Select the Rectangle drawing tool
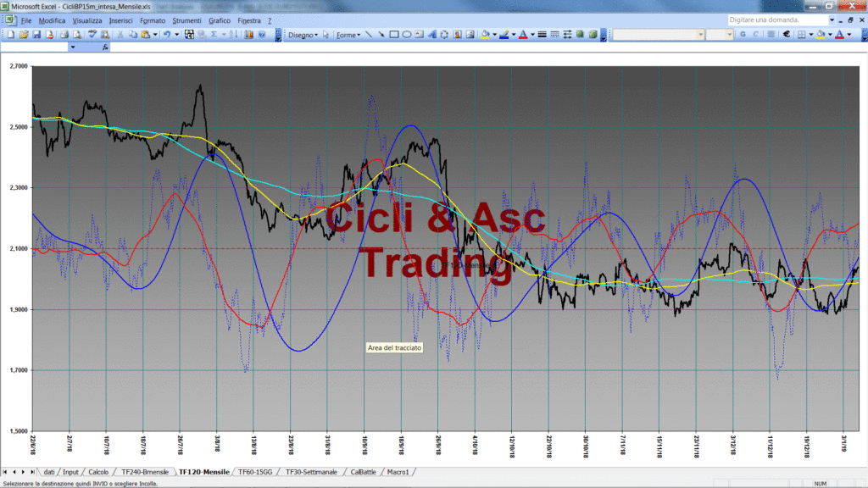Screen dimensions: 868x488 [x=394, y=34]
